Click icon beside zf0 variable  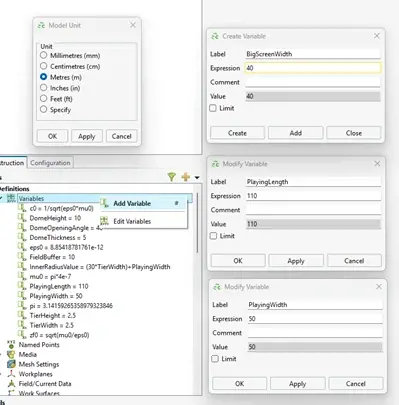pyautogui.click(x=22, y=335)
